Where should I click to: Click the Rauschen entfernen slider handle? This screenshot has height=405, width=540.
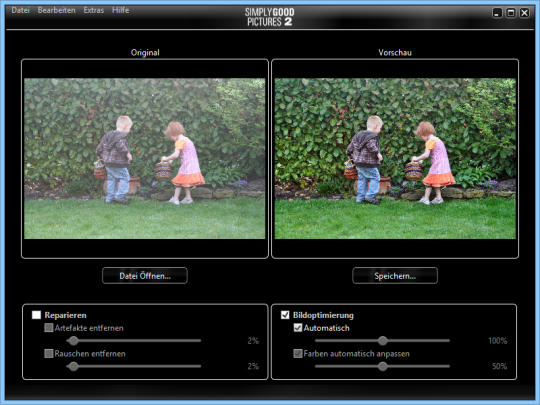pyautogui.click(x=73, y=366)
